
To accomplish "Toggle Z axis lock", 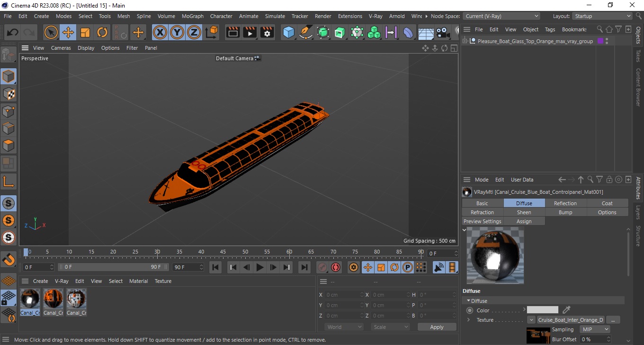I will [x=194, y=33].
